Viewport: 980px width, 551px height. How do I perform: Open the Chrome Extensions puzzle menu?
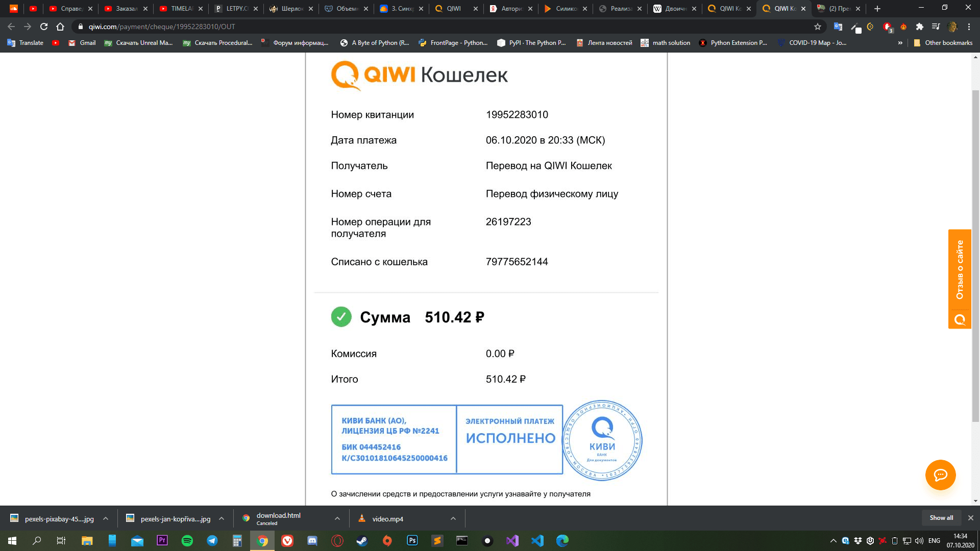coord(920,27)
